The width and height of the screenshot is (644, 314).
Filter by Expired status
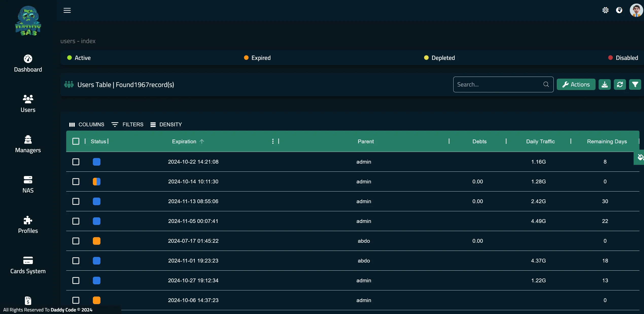click(x=257, y=58)
